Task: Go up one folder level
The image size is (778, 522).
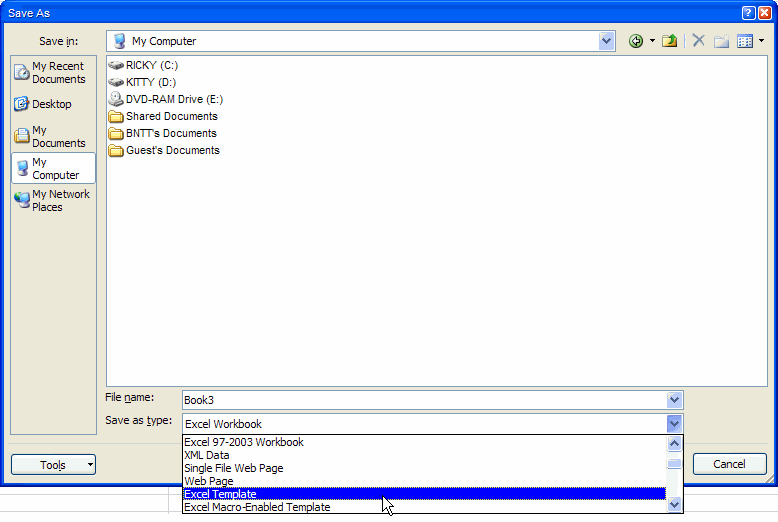Action: [x=670, y=41]
